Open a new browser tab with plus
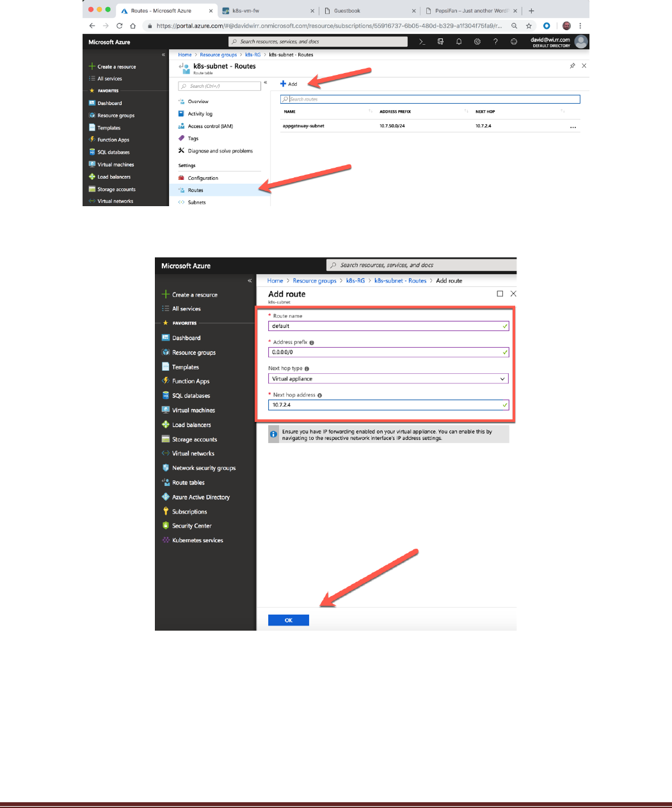 tap(531, 11)
